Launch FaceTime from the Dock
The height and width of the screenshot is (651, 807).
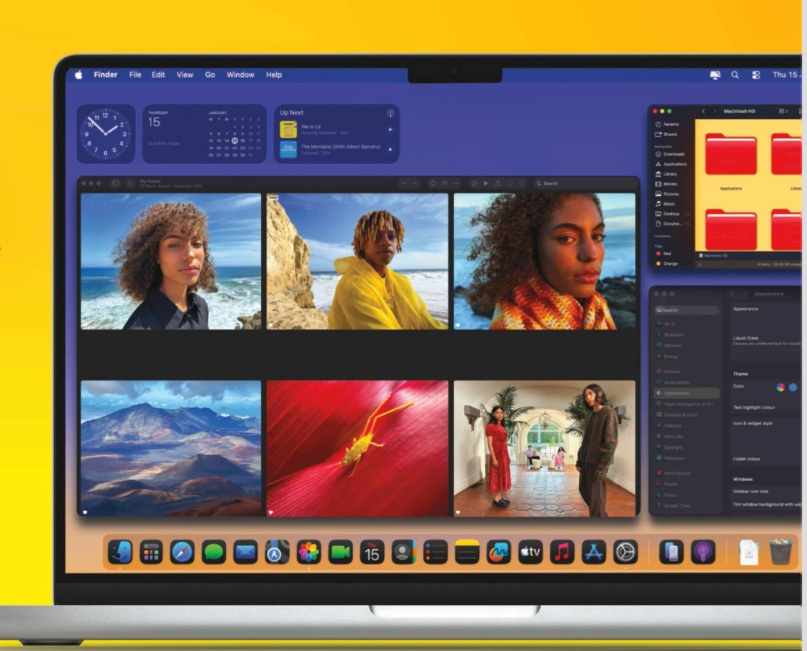coord(340,552)
